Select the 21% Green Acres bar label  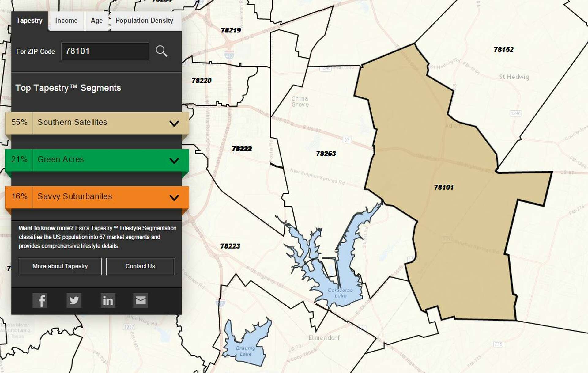[61, 159]
